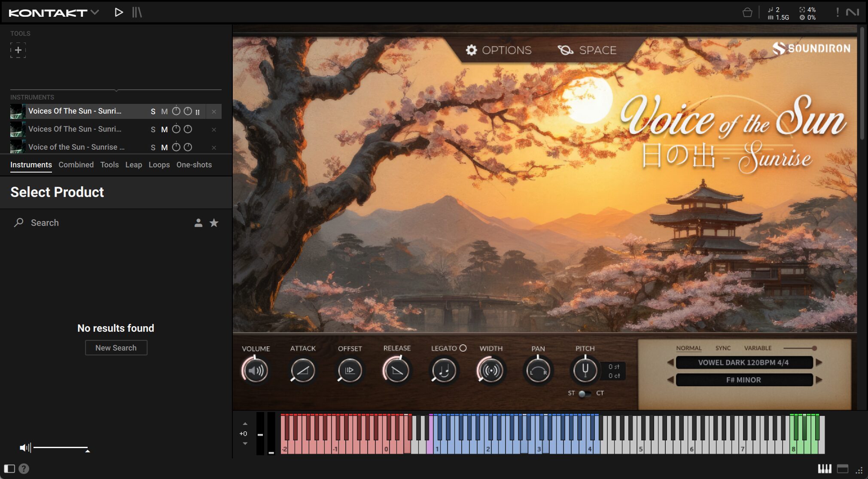Select next phrase after Vowel Dark 120BPM
Viewport: 868px width, 479px height.
pos(819,362)
